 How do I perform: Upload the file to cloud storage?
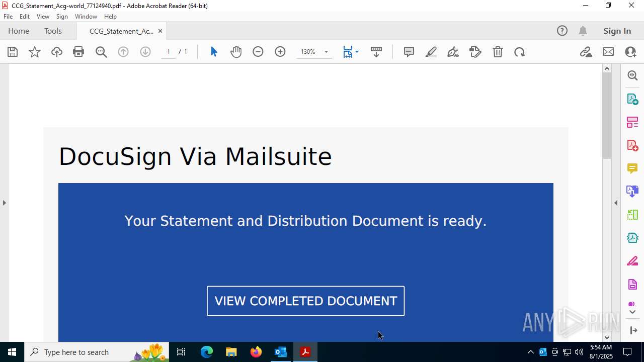57,52
